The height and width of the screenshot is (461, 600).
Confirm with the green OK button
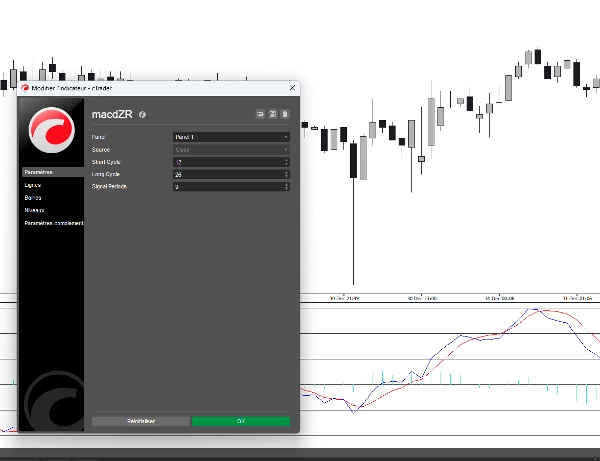pyautogui.click(x=241, y=421)
